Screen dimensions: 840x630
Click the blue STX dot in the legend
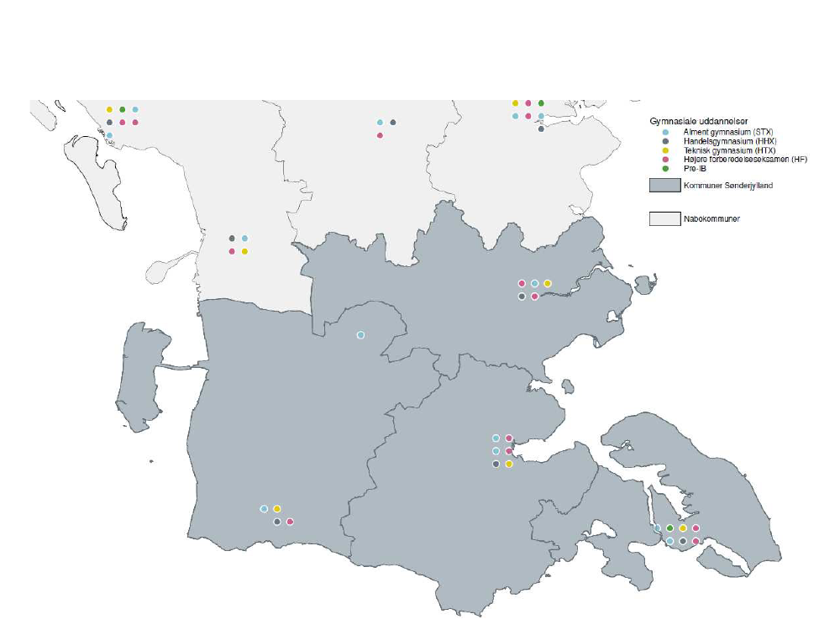(x=665, y=132)
